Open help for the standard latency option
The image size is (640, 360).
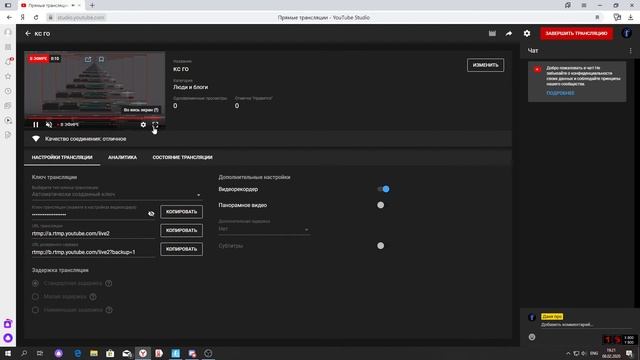click(x=109, y=283)
